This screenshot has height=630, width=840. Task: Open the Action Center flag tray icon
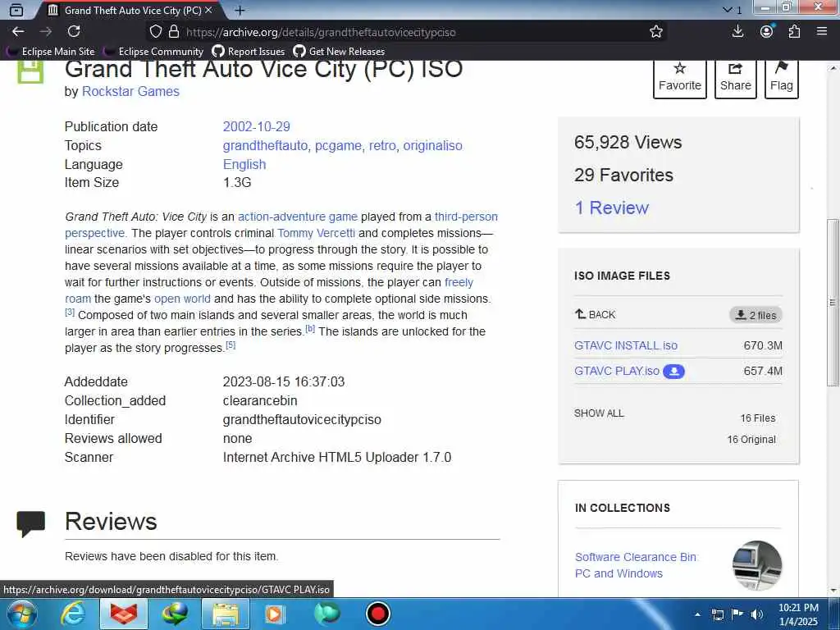pyautogui.click(x=737, y=614)
